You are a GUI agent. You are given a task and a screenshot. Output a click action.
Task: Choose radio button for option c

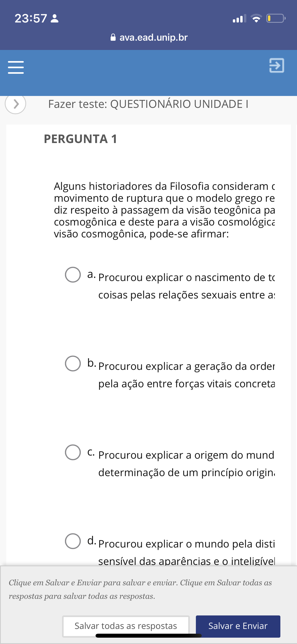click(x=73, y=452)
